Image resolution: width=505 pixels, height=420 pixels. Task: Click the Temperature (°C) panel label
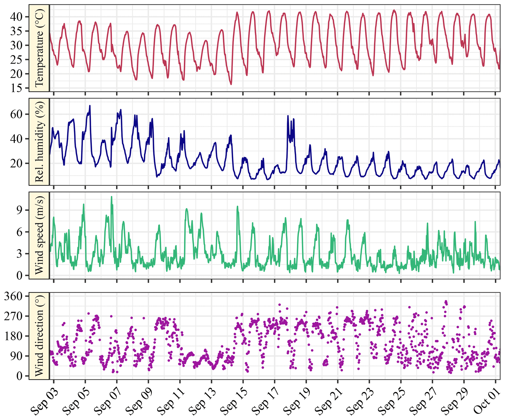point(39,48)
